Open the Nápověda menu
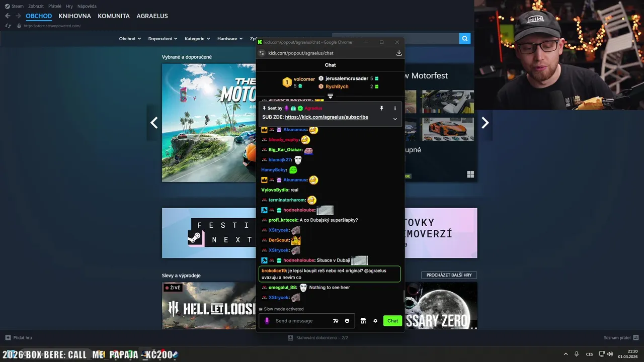Screen dimensions: 644x362 tap(87, 6)
